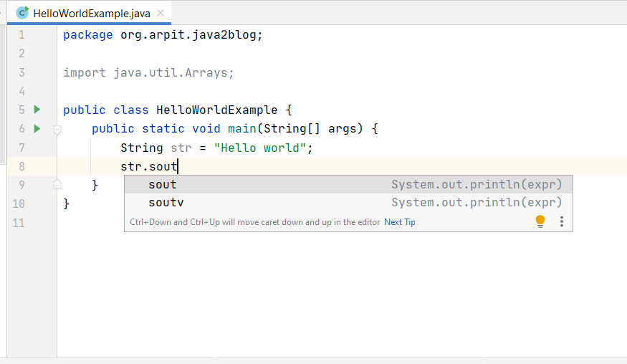Place the caret in the package declaration line
The height and width of the screenshot is (364, 627).
tap(163, 34)
